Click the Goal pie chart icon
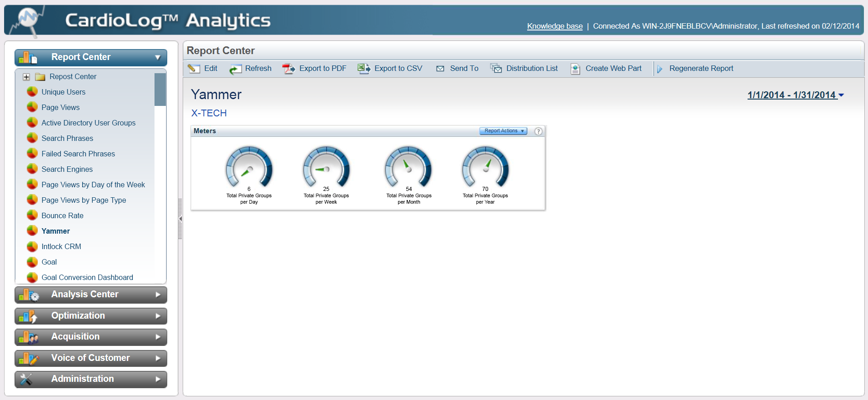 pos(32,262)
